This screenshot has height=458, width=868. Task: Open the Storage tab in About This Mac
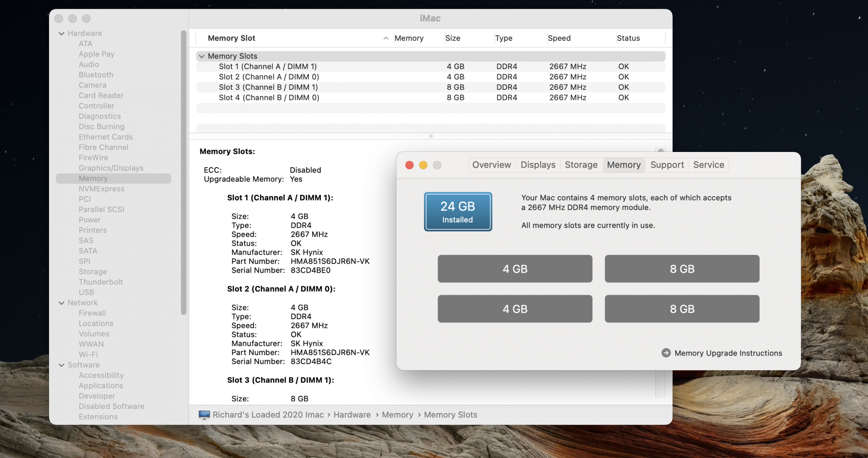581,165
